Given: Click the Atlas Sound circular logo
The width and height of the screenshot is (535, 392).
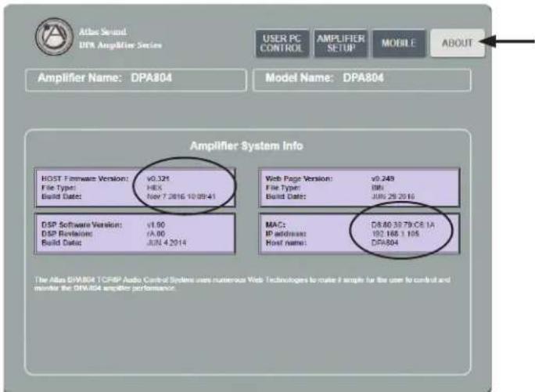Looking at the screenshot, I should pos(54,37).
